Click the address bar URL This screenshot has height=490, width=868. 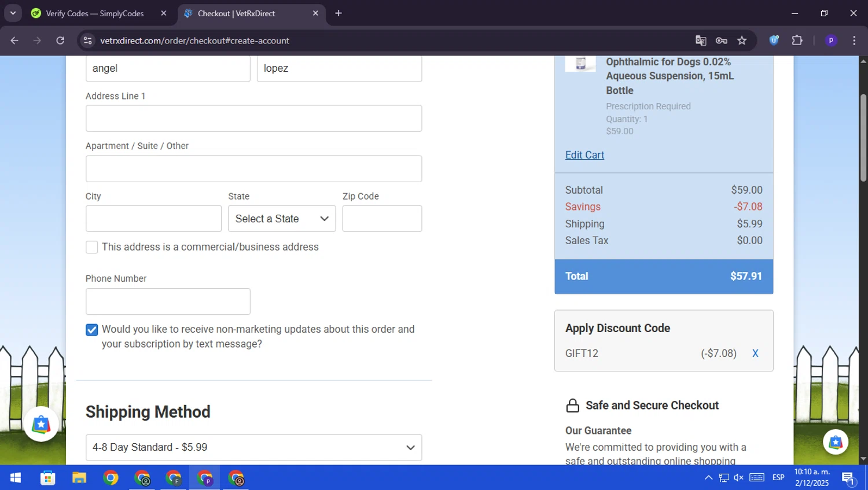coord(195,40)
